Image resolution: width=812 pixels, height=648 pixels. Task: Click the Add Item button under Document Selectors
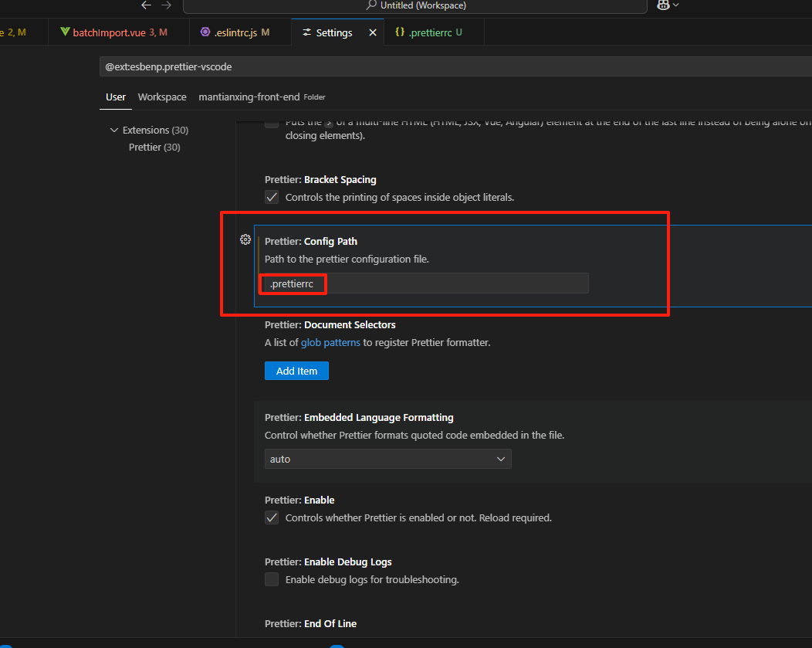coord(296,370)
